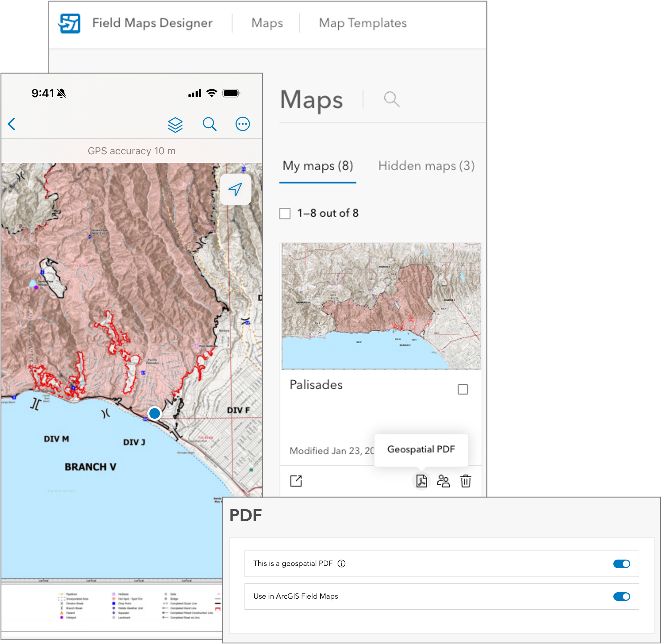
Task: Tap the search icon in the mobile app toolbar
Action: pos(210,124)
